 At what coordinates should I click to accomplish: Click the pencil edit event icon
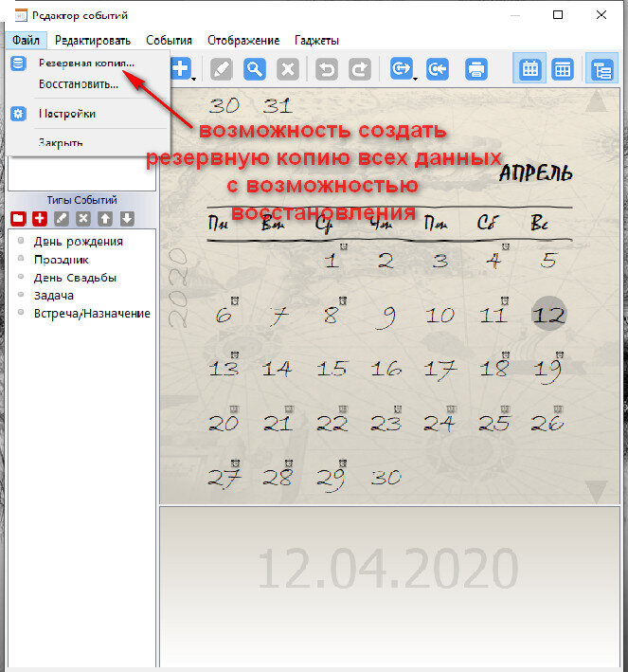click(222, 69)
